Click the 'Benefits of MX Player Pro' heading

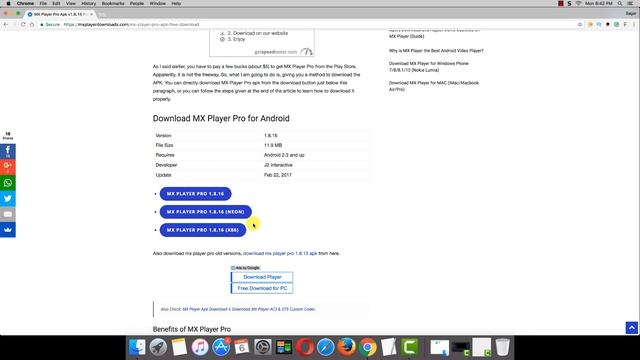[x=192, y=329]
